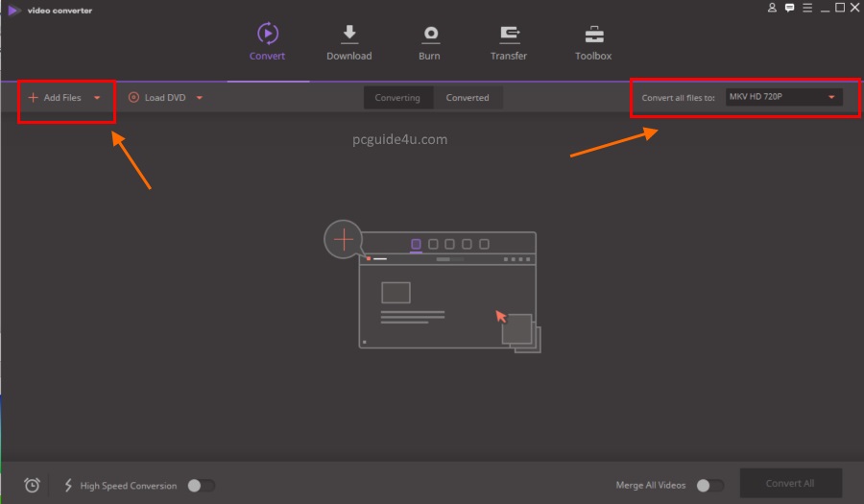Select the Converting tab
864x504 pixels.
pyautogui.click(x=397, y=98)
